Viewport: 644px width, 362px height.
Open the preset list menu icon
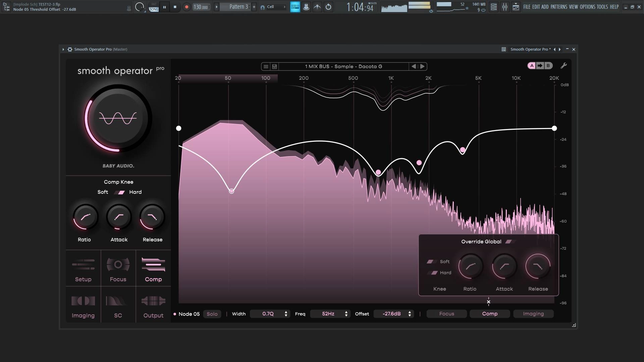pos(266,66)
